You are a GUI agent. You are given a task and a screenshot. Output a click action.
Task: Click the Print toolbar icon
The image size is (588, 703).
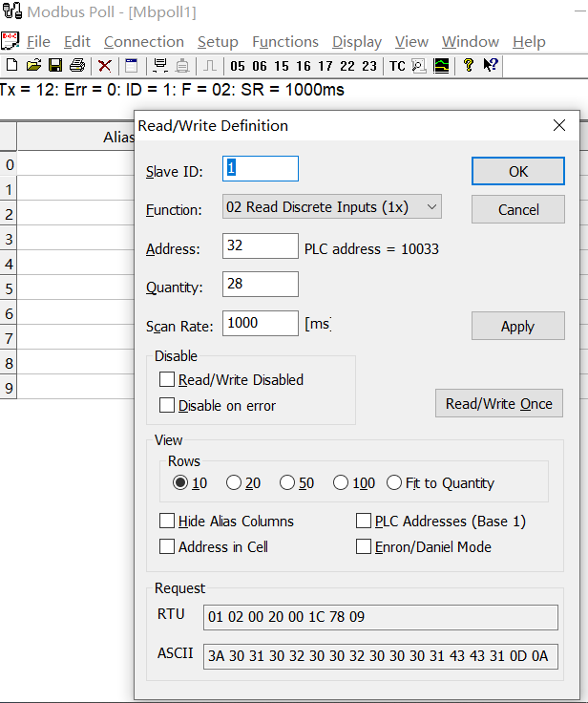77,66
